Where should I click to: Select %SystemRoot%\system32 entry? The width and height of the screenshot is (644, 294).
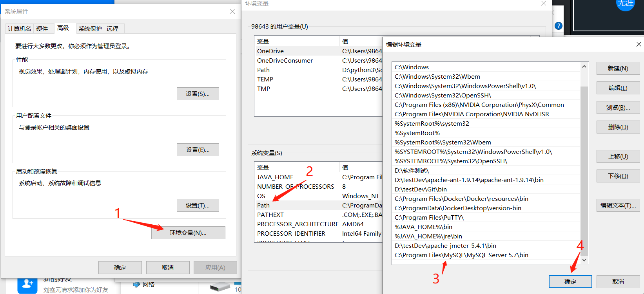[x=486, y=124]
